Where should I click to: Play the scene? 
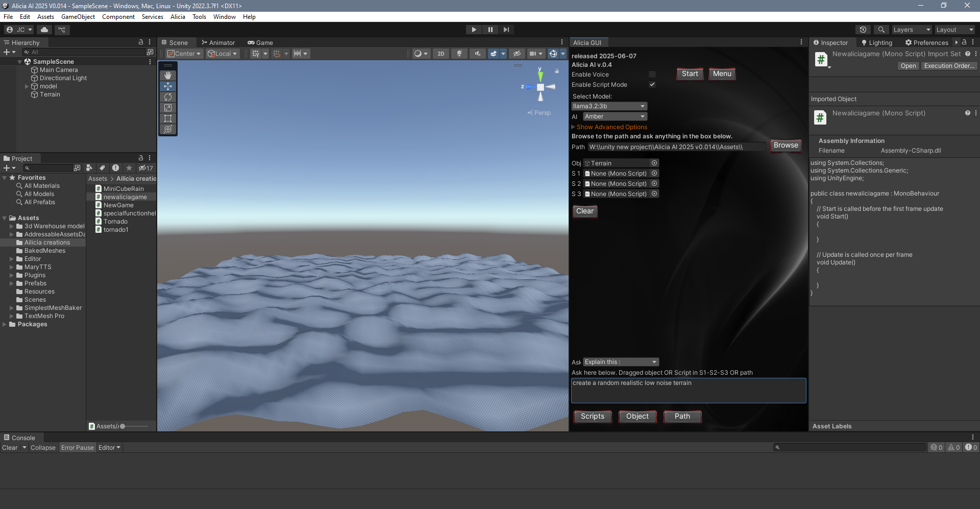(474, 30)
